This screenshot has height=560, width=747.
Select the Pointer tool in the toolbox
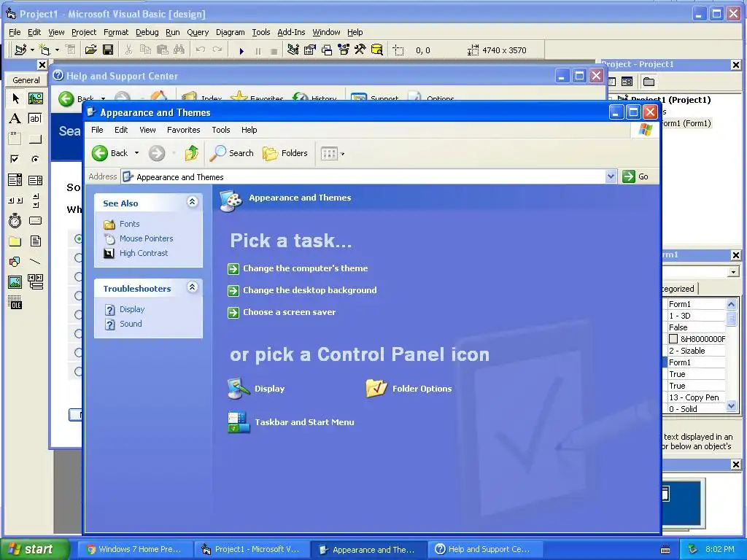[x=15, y=98]
